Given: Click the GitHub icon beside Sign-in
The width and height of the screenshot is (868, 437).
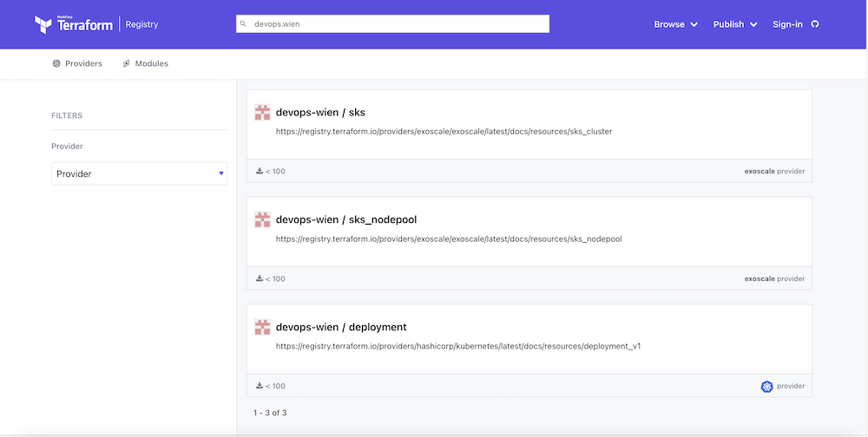Looking at the screenshot, I should click(814, 24).
